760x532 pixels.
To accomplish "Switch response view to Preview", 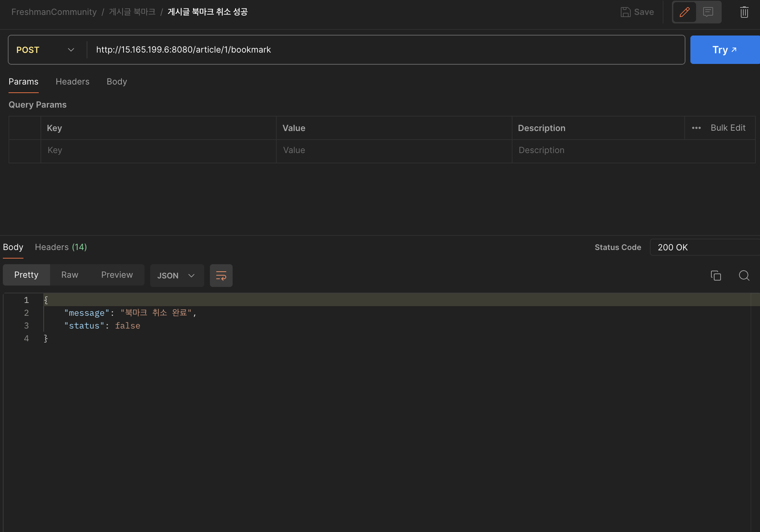I will click(117, 275).
